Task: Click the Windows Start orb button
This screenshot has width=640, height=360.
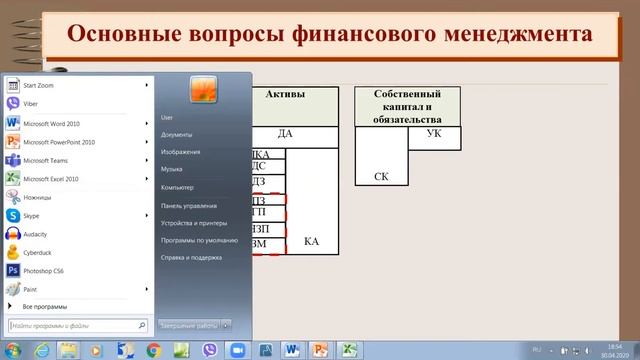Action: (x=12, y=351)
